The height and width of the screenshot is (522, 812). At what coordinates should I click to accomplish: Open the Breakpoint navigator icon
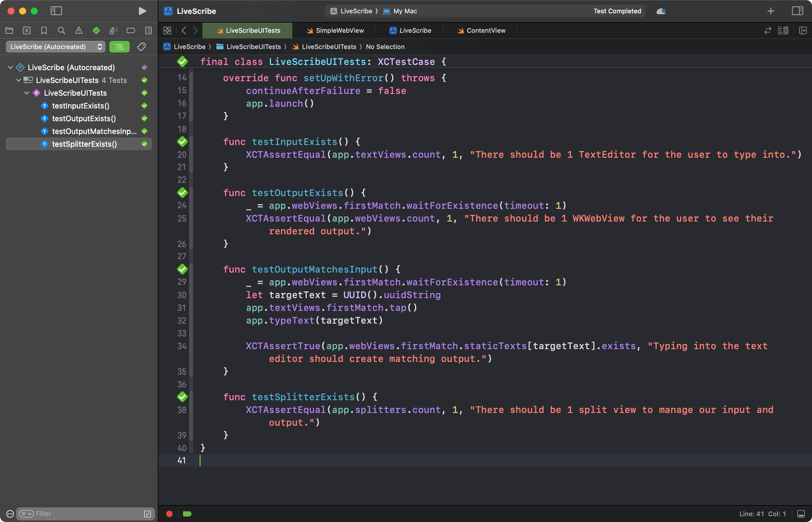(131, 30)
